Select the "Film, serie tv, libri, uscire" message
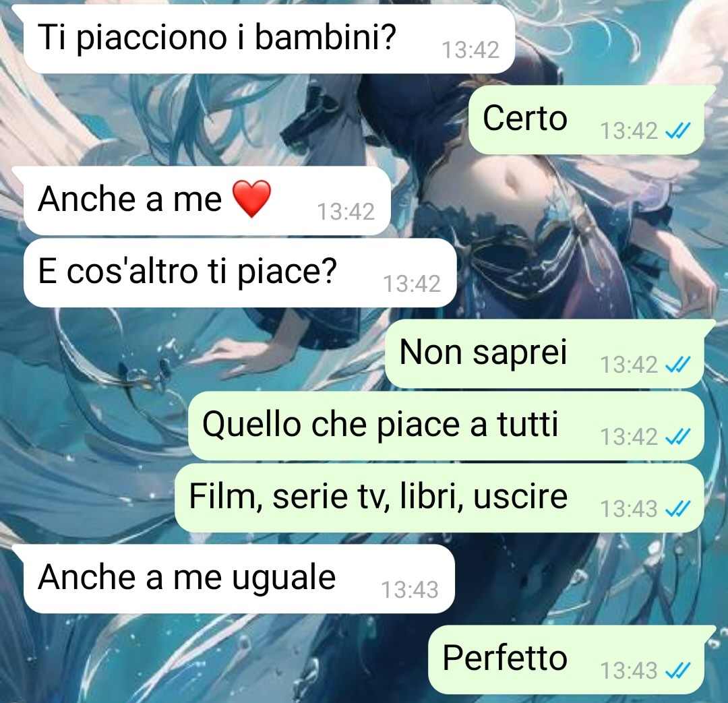The width and height of the screenshot is (728, 703). [x=439, y=498]
